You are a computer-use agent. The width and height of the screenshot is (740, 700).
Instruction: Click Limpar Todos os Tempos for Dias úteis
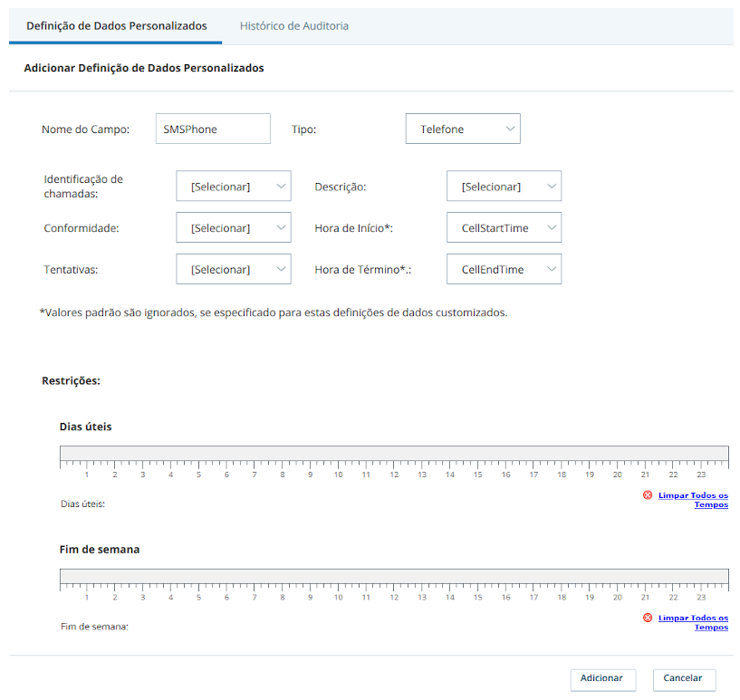[693, 500]
